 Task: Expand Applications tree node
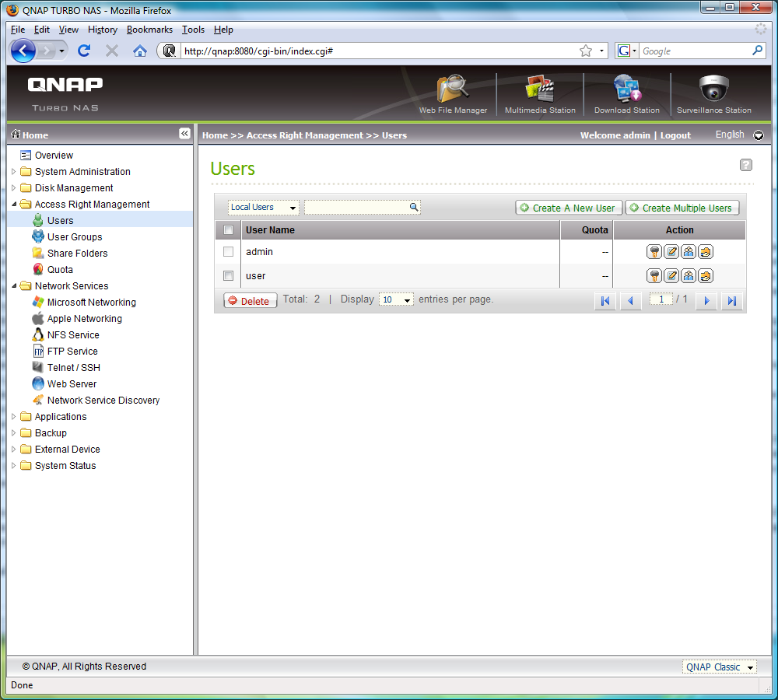pyautogui.click(x=14, y=417)
